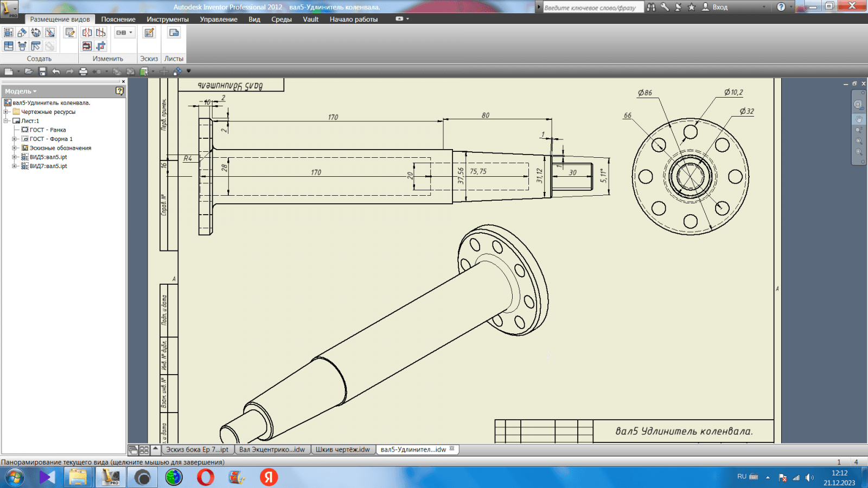Expand the ВИД5:вал5.ipt view node

[15, 157]
